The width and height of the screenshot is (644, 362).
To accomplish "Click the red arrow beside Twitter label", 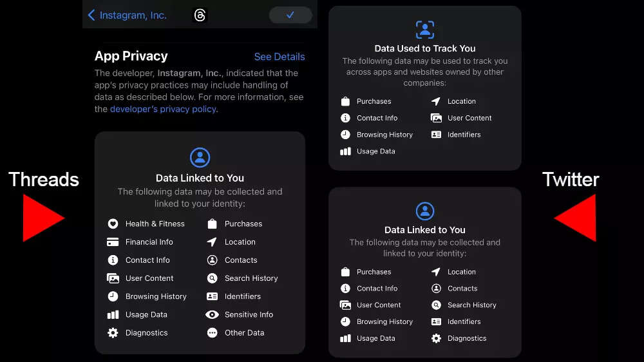I will click(576, 218).
